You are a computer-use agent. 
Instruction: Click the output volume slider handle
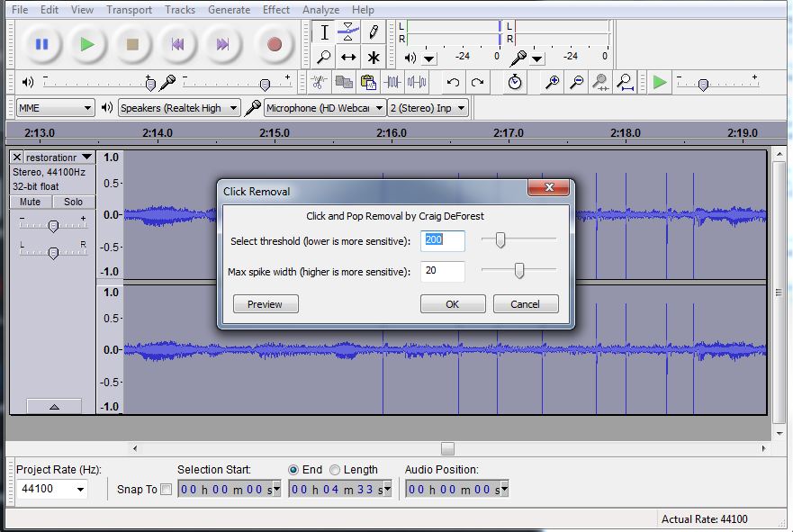tap(150, 84)
